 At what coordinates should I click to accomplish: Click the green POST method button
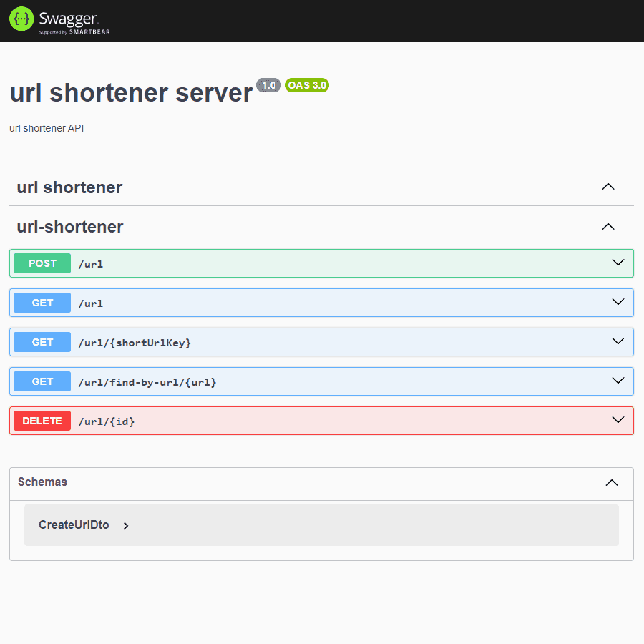coord(42,263)
